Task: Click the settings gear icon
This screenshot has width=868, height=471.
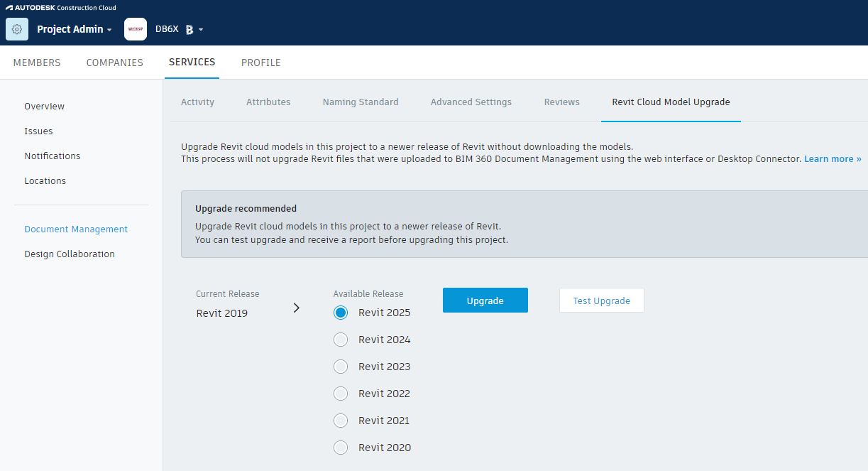Action: (17, 29)
